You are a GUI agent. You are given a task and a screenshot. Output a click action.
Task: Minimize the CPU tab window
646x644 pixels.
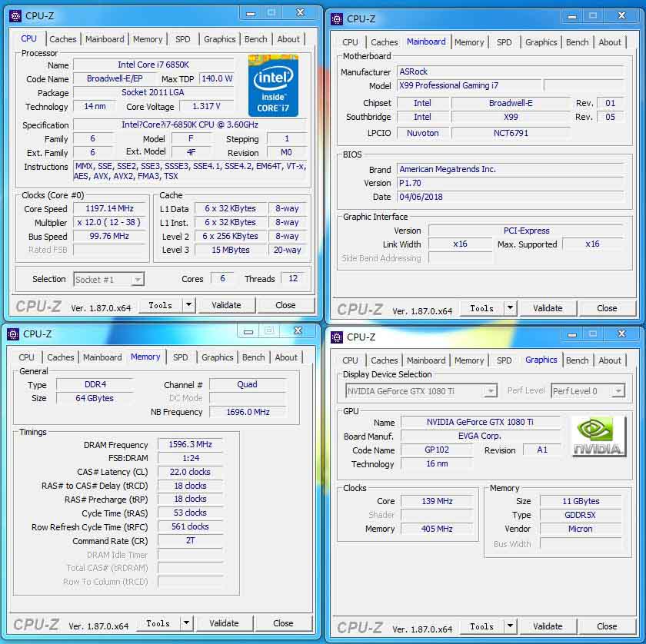[x=251, y=13]
